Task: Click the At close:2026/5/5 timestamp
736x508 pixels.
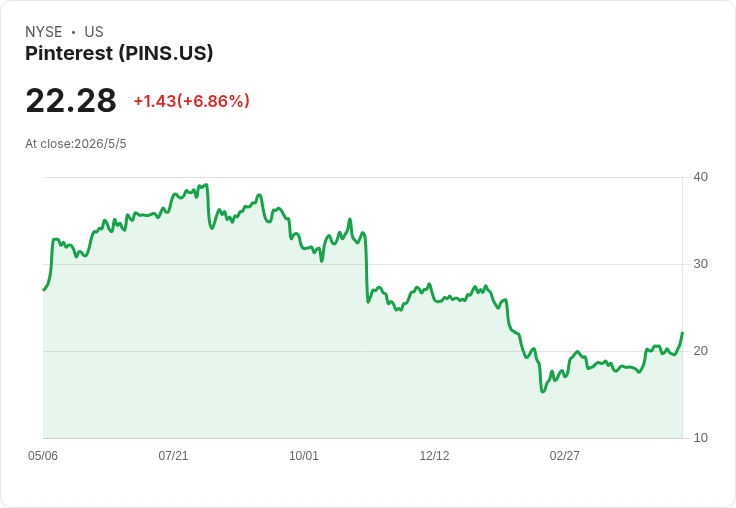Action: [x=76, y=144]
